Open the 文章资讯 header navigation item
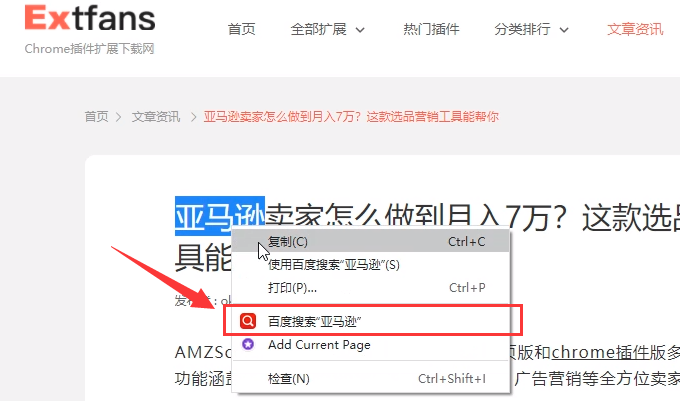Viewport: 680px width, 401px height. tap(635, 29)
